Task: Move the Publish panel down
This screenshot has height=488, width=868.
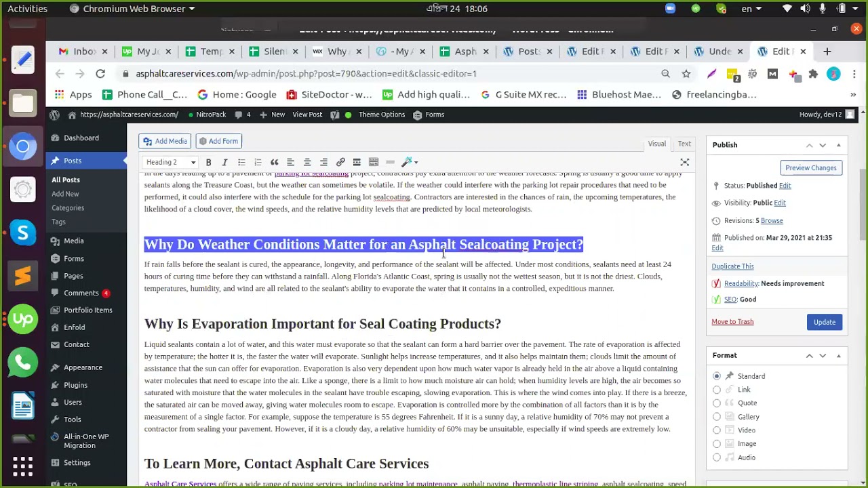Action: click(823, 145)
